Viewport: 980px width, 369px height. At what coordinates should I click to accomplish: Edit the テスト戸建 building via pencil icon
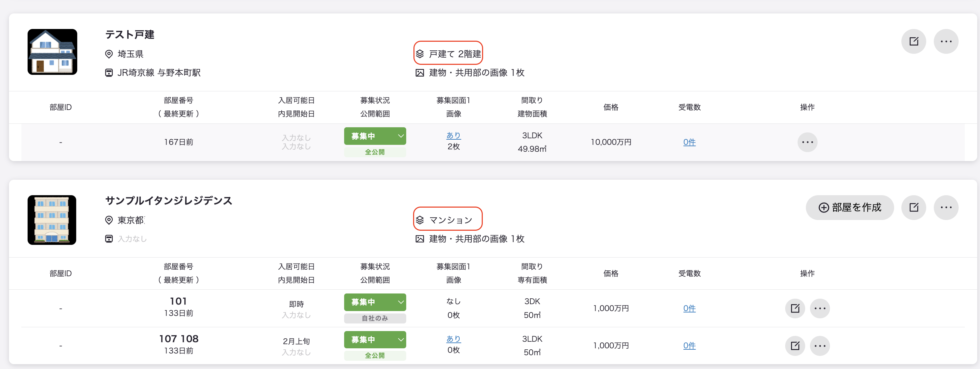tap(913, 41)
